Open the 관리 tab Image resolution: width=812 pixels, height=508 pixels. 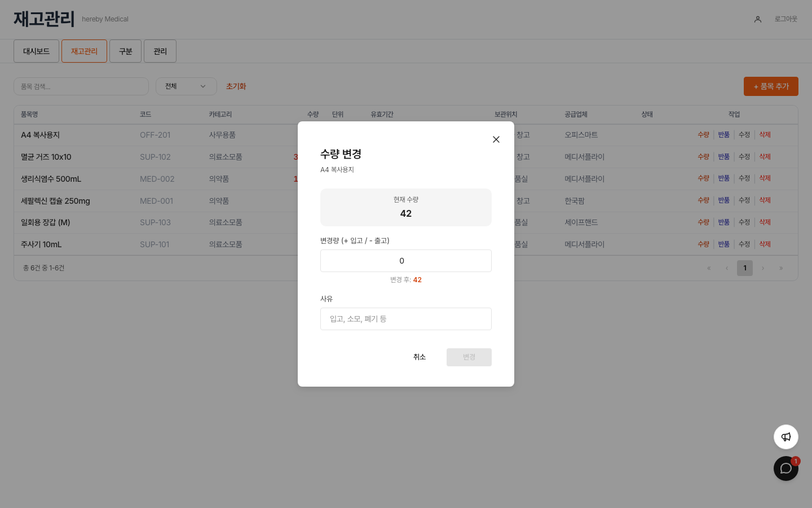pyautogui.click(x=160, y=51)
